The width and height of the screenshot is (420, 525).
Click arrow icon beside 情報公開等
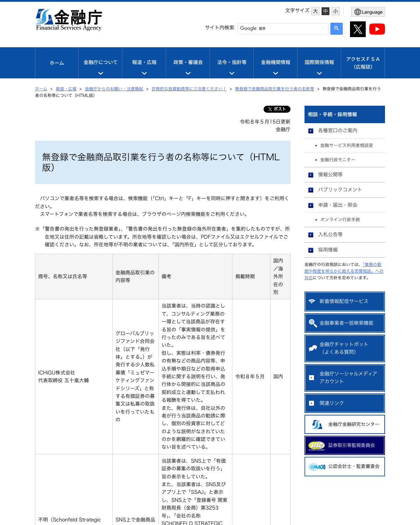coord(311,175)
